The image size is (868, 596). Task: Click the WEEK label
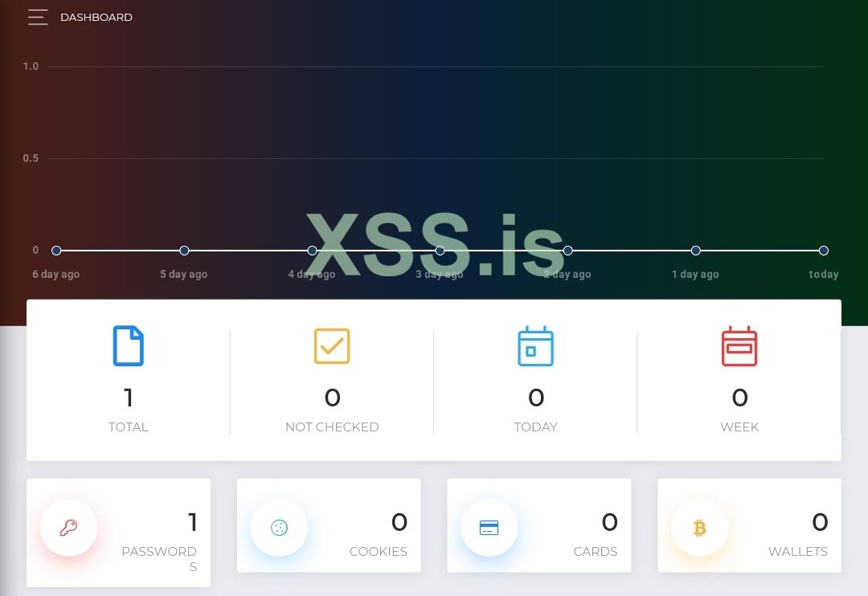[x=739, y=427]
